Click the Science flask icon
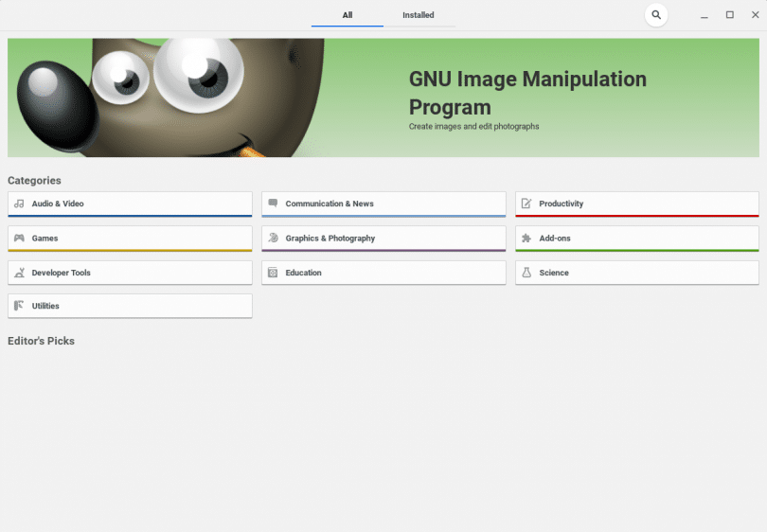This screenshot has height=532, width=767. pos(526,273)
